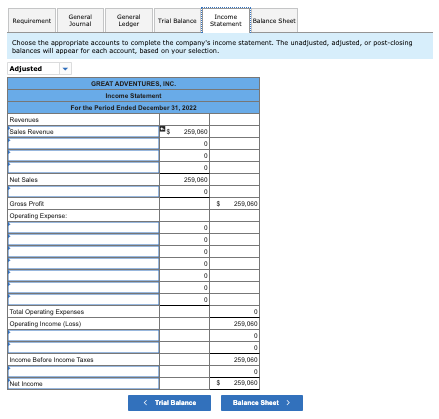
Task: Click the Net Income label field
Action: pyautogui.click(x=84, y=384)
